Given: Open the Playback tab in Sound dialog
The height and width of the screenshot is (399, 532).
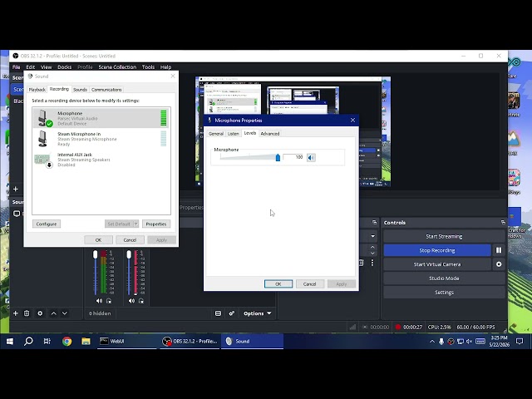Looking at the screenshot, I should [x=37, y=90].
